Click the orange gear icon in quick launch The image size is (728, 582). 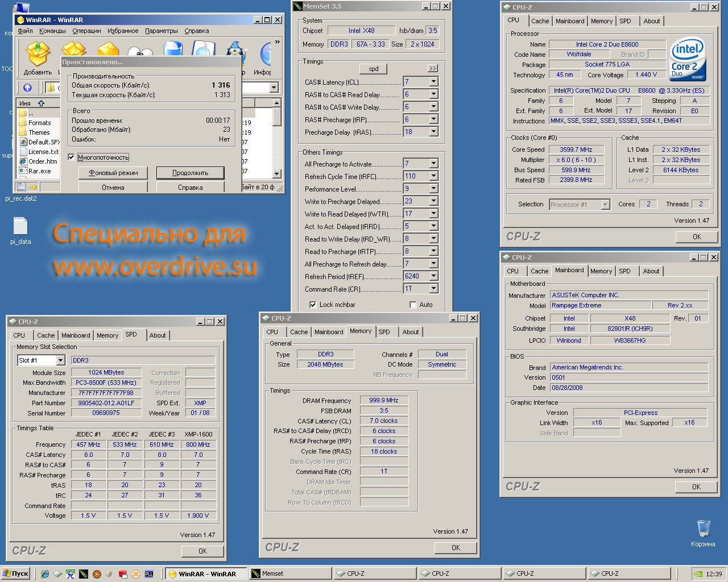coord(97,574)
